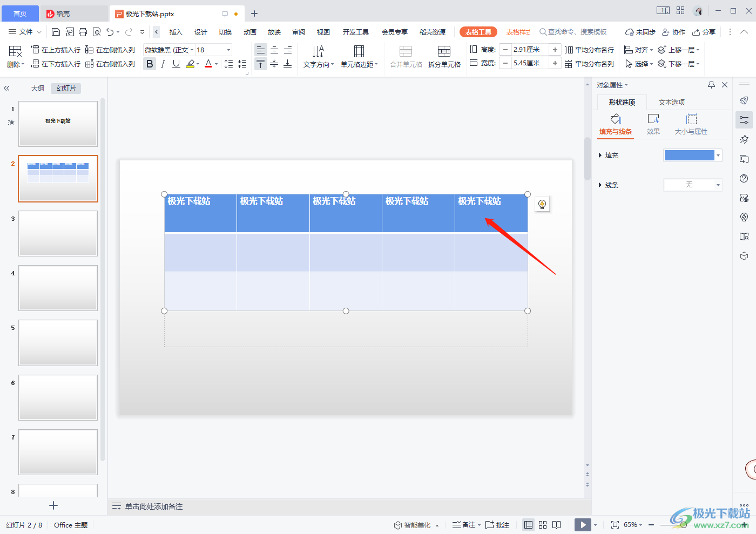Click the Save icon in quick toolbar
The width and height of the screenshot is (756, 534).
[56, 32]
